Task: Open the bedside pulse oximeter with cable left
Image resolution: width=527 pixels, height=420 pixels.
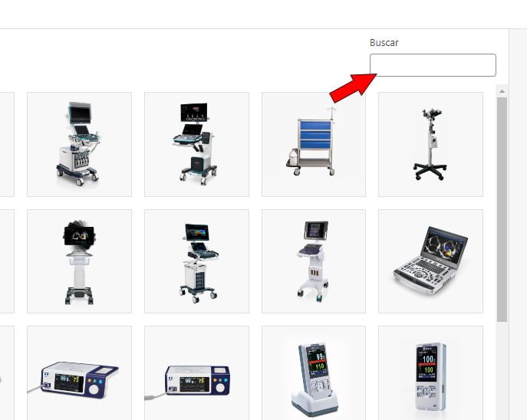Action: pyautogui.click(x=79, y=373)
